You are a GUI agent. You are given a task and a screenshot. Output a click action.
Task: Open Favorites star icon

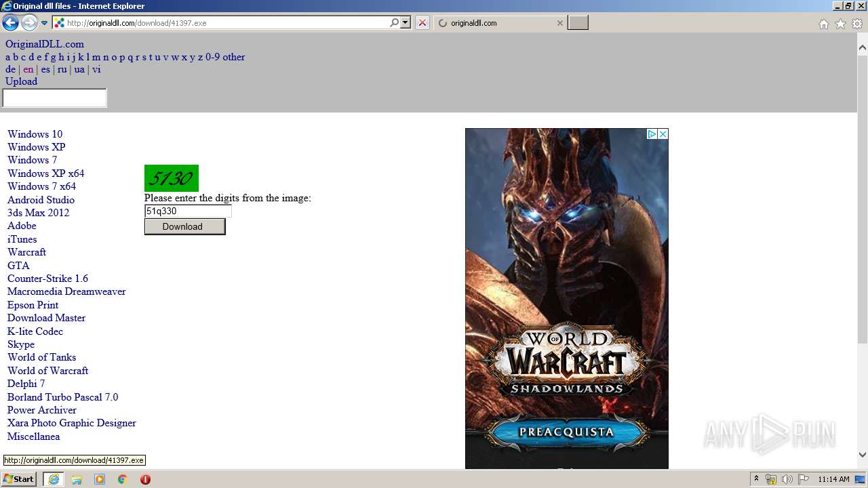coord(840,24)
